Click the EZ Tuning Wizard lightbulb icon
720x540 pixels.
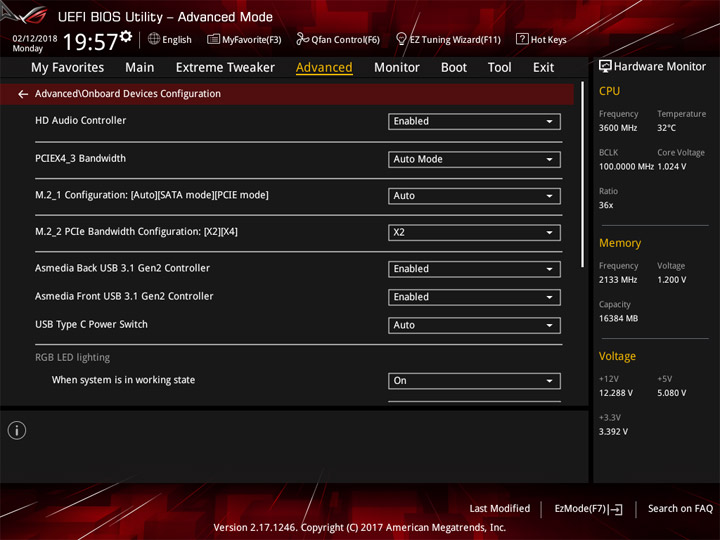[401, 39]
